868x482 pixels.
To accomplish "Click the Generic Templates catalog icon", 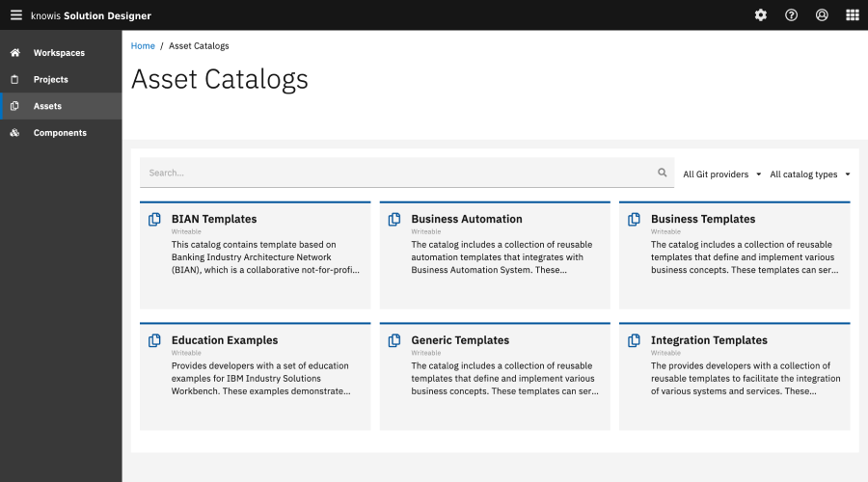I will tap(394, 341).
